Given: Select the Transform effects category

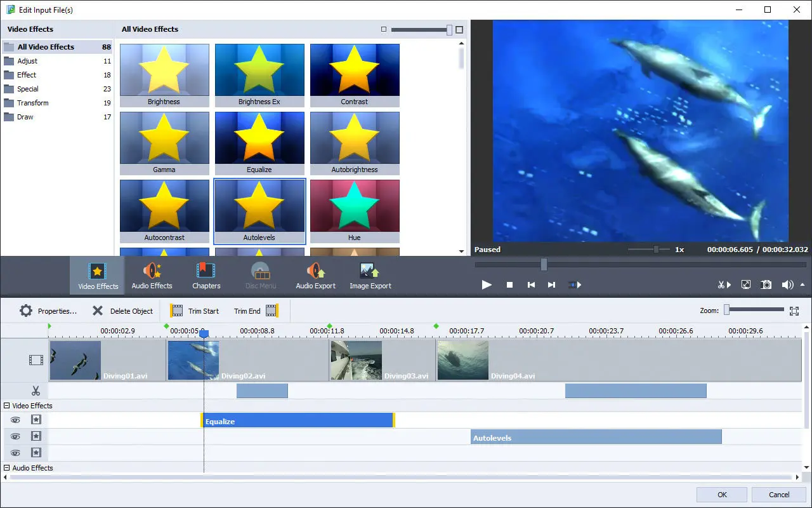Looking at the screenshot, I should pyautogui.click(x=57, y=103).
